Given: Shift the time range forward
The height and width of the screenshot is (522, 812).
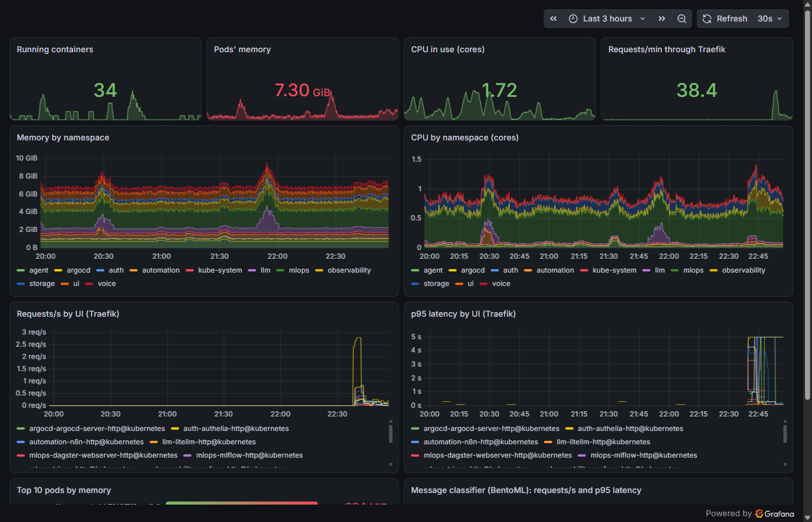Looking at the screenshot, I should click(662, 19).
